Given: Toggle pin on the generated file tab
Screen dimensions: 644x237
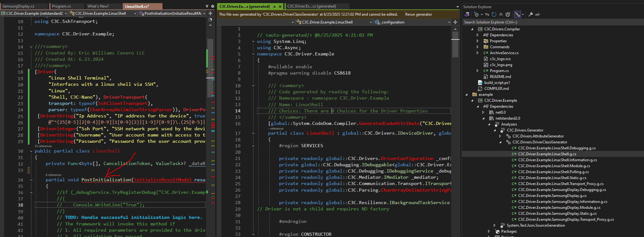Looking at the screenshot, I should pyautogui.click(x=274, y=6).
